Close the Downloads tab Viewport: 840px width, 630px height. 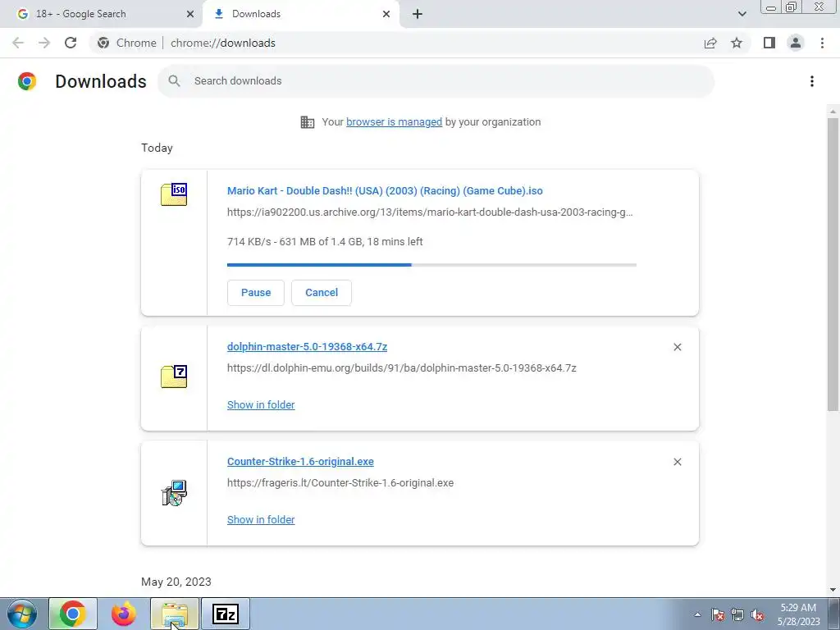coord(386,14)
